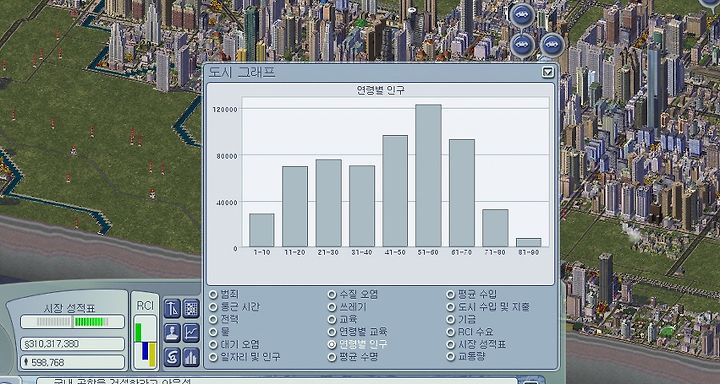Click the rightmost car traffic alert bubble

552,45
